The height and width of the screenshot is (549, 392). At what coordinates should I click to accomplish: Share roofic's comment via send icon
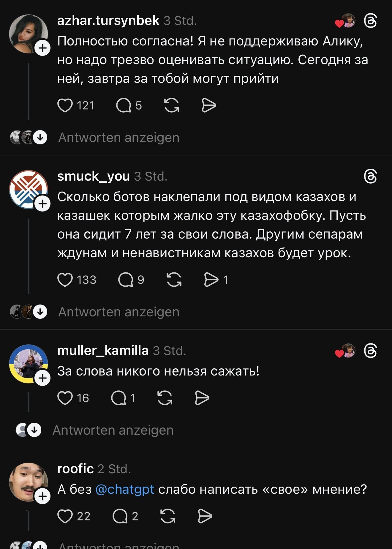[x=205, y=516]
